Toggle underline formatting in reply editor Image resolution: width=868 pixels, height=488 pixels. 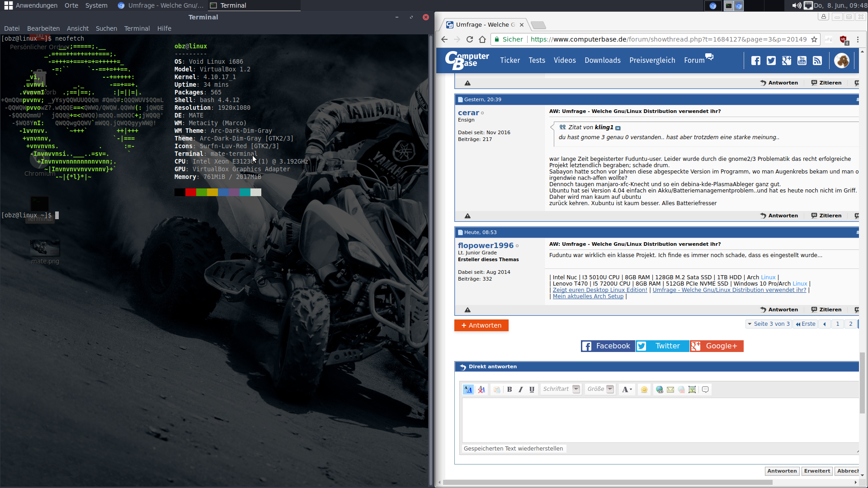(x=532, y=389)
